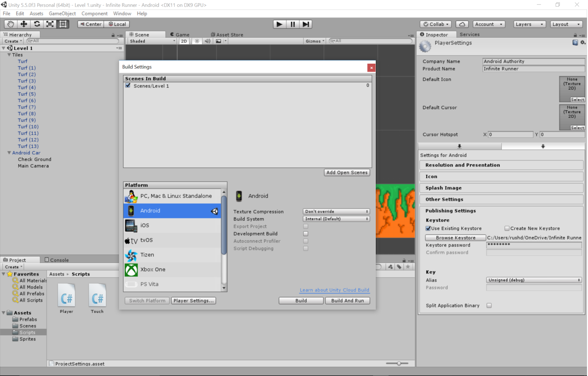Click the project icon size slider
This screenshot has height=376, width=588.
(x=399, y=363)
